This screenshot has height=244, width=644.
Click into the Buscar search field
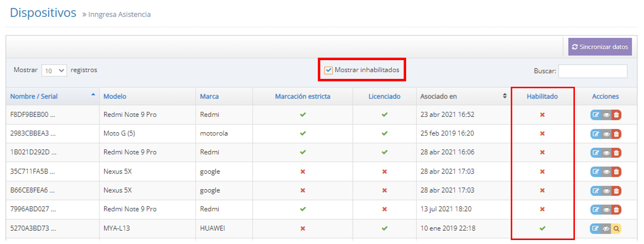click(592, 71)
